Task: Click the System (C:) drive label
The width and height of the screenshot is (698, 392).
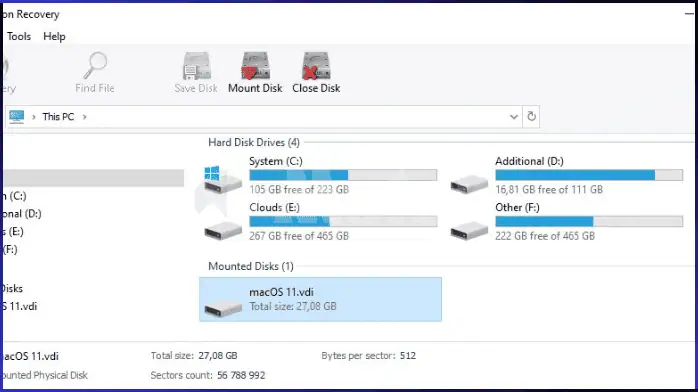Action: [276, 161]
